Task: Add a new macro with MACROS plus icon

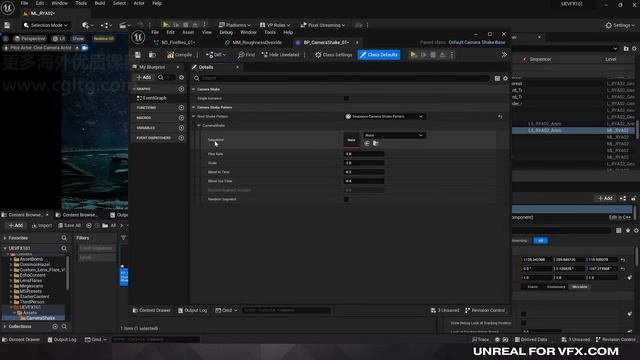Action: pyautogui.click(x=181, y=118)
